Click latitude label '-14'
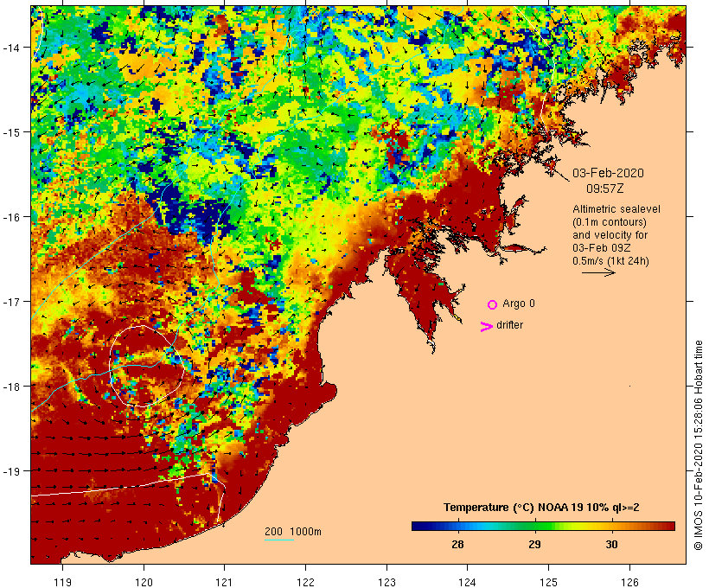Viewport: 709px width, 588px height. point(11,47)
